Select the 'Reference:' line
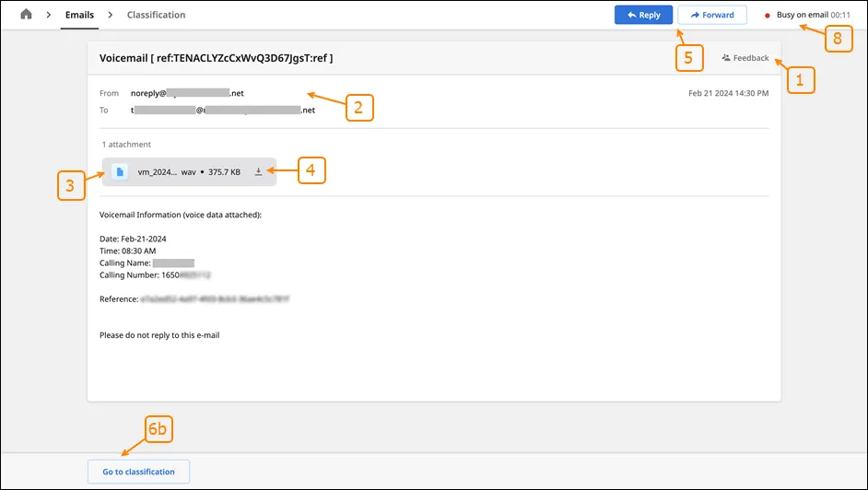Viewport: 868px width, 490px height. [194, 299]
